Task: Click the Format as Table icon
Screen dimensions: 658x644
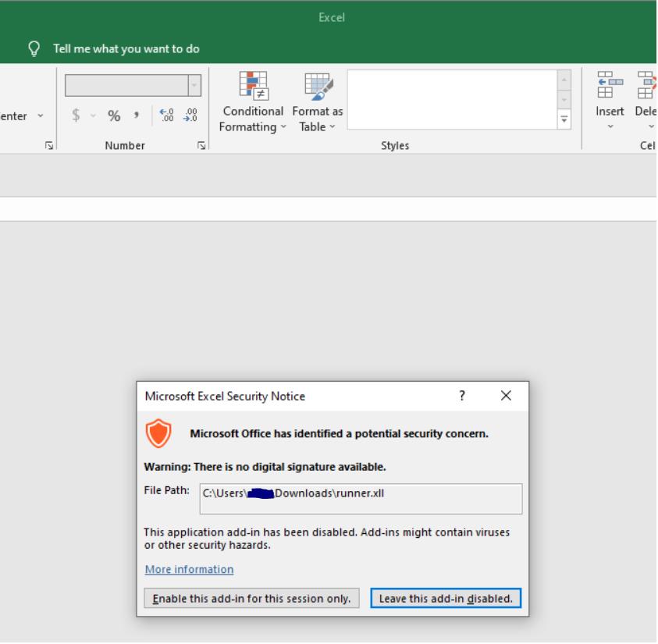Action: coord(317,87)
